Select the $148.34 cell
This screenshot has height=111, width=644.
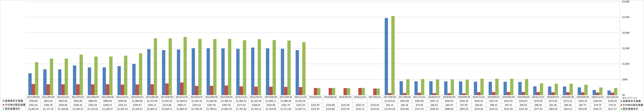point(612,101)
